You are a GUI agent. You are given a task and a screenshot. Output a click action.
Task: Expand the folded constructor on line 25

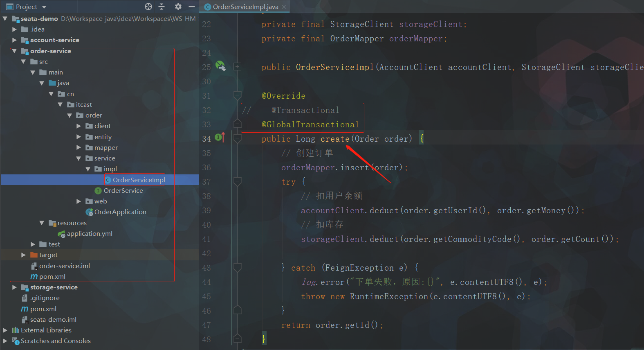237,67
